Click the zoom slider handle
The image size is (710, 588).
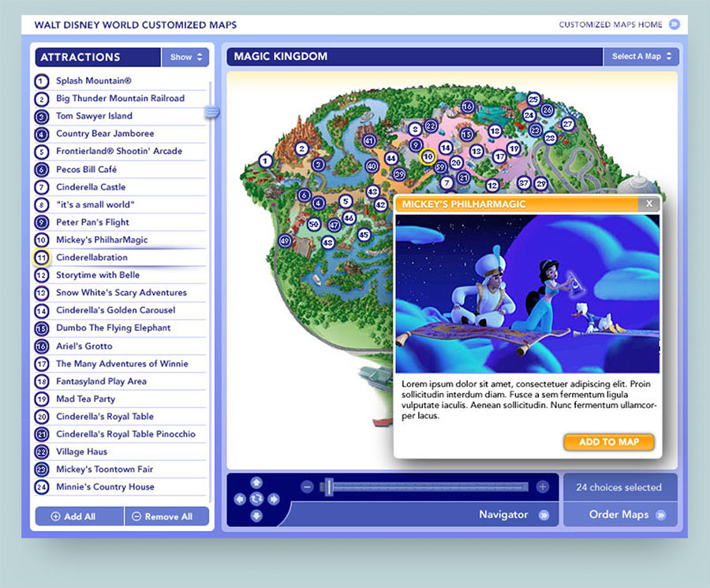327,487
